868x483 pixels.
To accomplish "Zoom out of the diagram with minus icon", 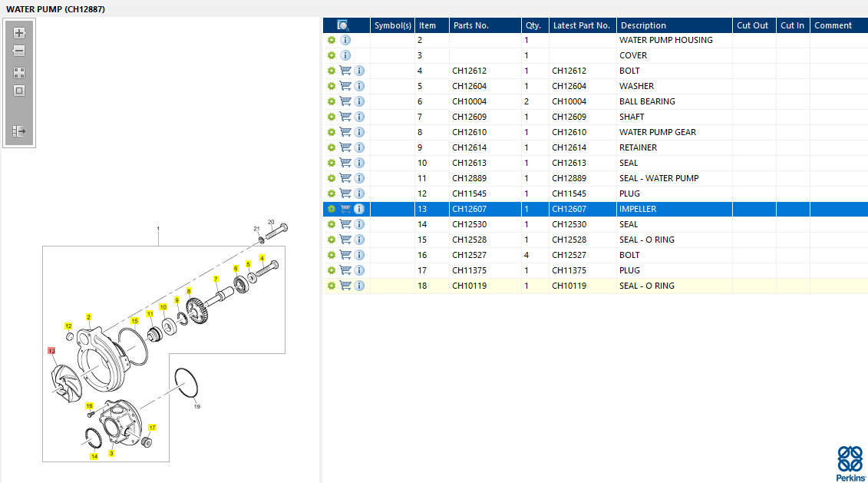I will coord(19,51).
